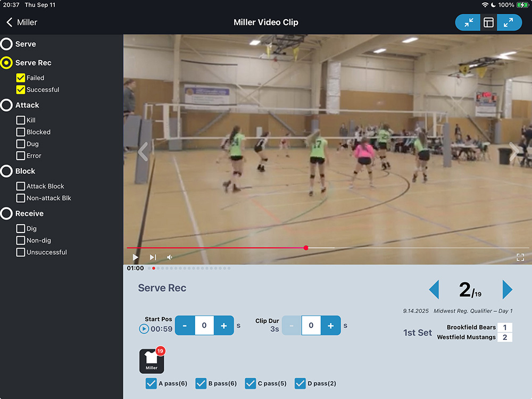
Task: Click the Start Pos seconds input field
Action: 204,326
